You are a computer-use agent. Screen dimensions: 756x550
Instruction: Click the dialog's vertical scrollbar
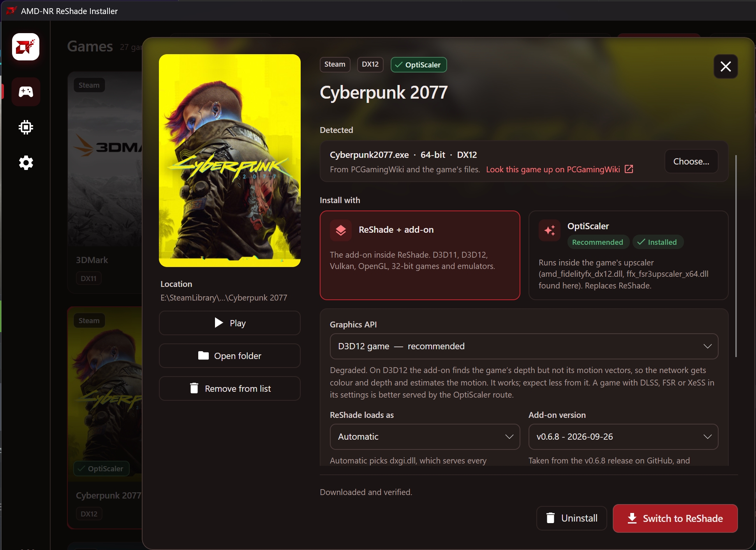736,256
